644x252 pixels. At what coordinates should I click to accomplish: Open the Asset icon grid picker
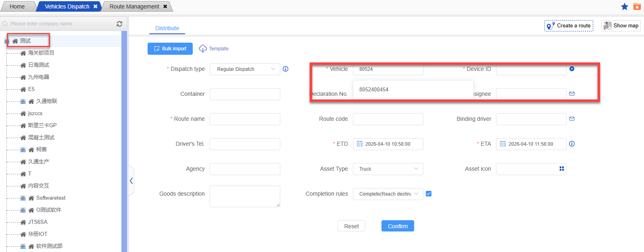tap(561, 169)
